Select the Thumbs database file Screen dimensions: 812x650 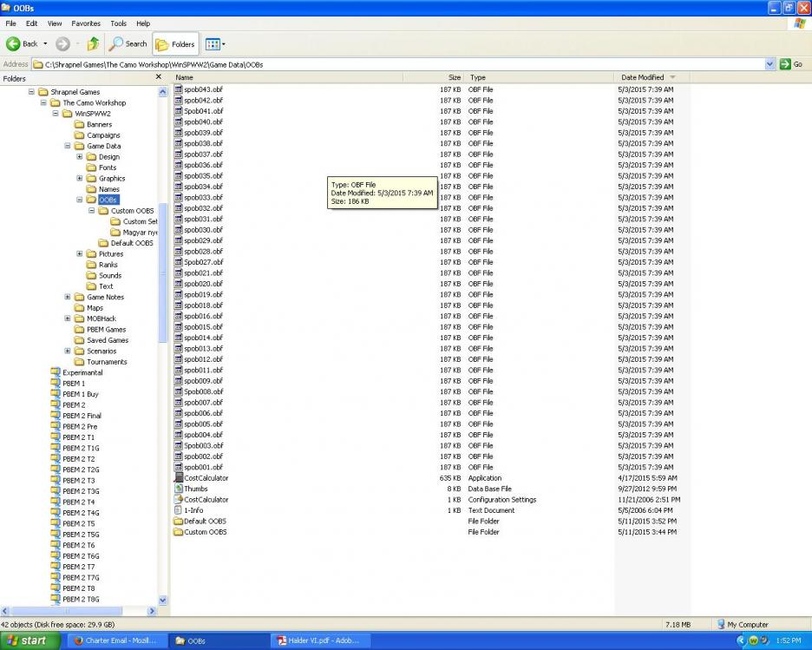(195, 489)
